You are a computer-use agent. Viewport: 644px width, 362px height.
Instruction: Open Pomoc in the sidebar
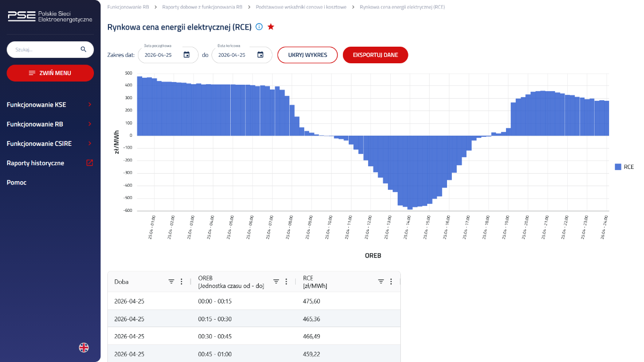[x=17, y=182]
